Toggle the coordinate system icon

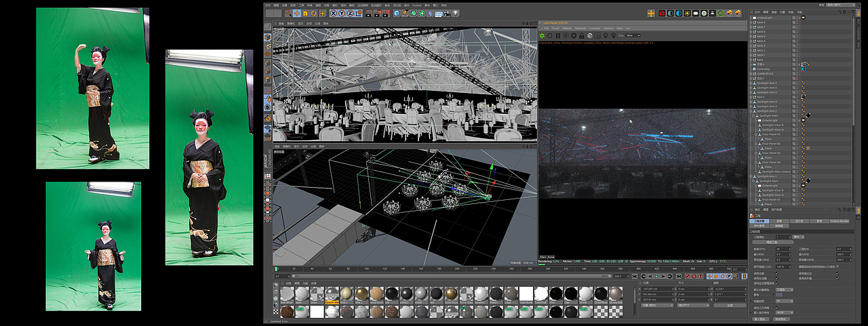359,14
